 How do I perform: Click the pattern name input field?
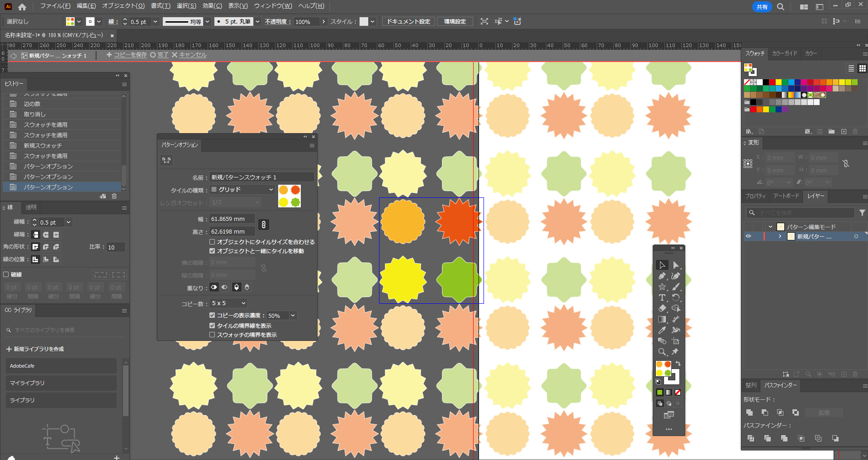click(261, 177)
